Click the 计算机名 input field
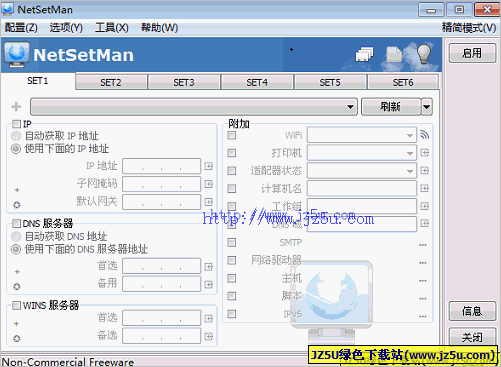The width and height of the screenshot is (501, 367). pos(362,188)
